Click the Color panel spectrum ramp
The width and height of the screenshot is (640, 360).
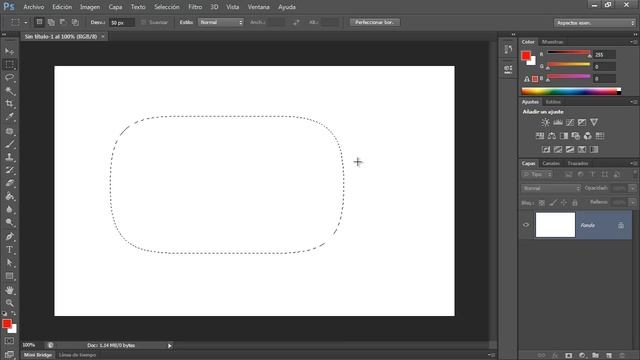(571, 91)
